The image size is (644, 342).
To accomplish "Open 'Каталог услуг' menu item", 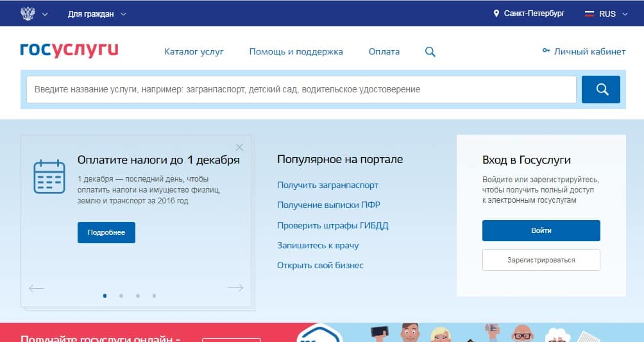I will point(194,51).
